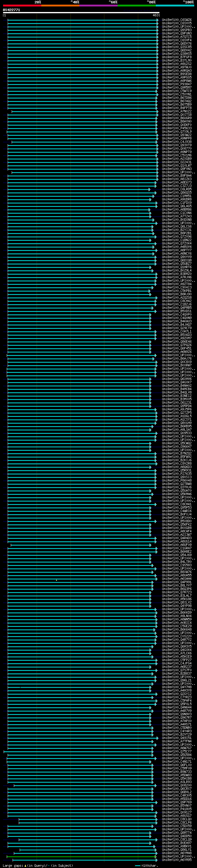Select label UniRef100_C4N171

[x=176, y=761]
